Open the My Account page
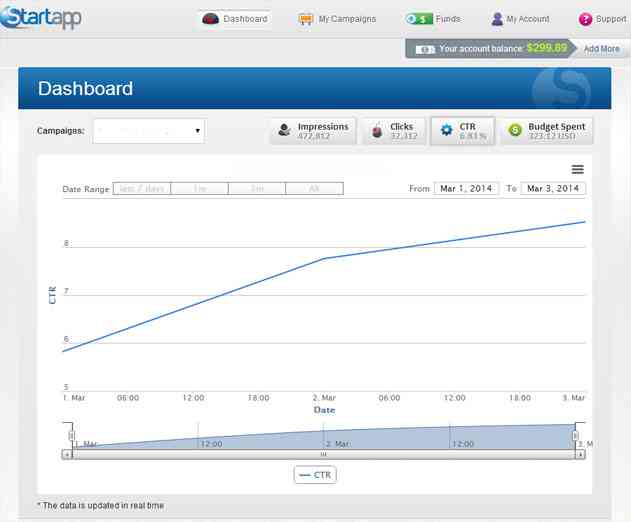This screenshot has height=522, width=631. 520,19
